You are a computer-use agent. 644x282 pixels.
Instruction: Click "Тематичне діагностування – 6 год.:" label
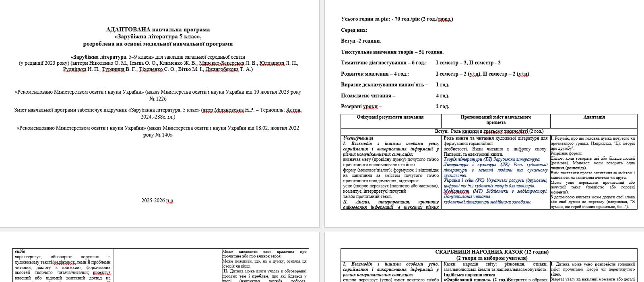[384, 63]
